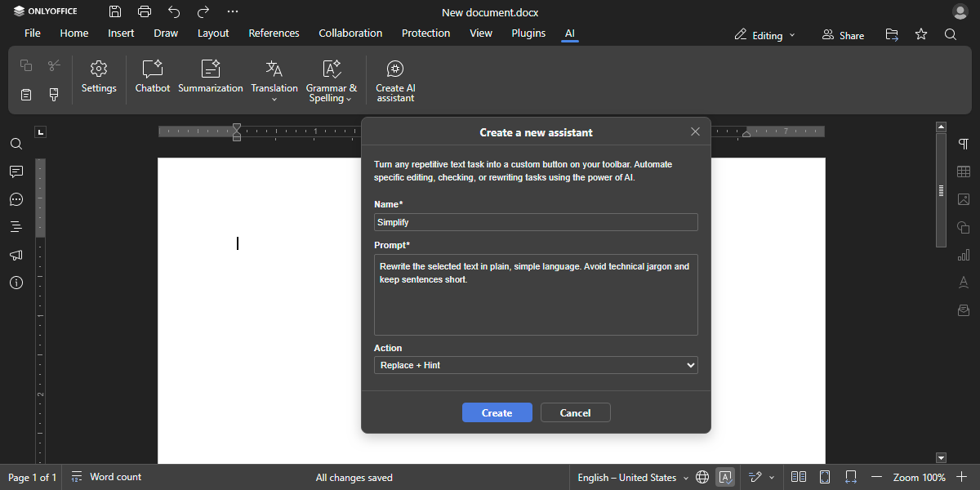Toggle two-page view mode

798,476
